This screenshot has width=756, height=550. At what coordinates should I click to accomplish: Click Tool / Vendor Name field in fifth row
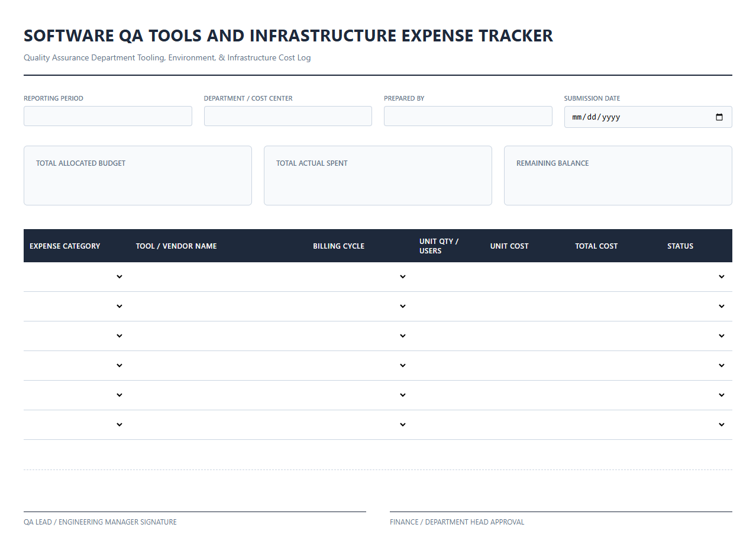(218, 395)
